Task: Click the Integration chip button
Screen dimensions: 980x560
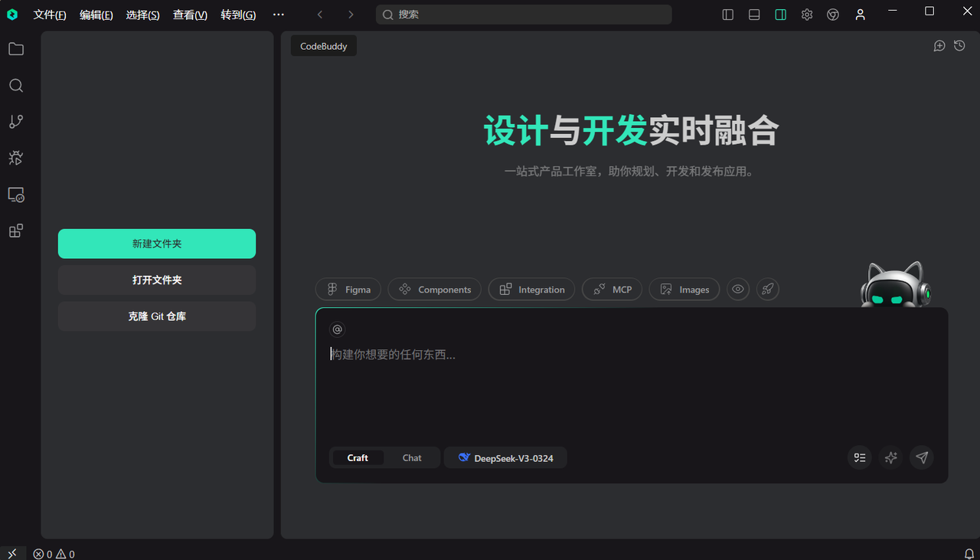Action: [x=531, y=290]
